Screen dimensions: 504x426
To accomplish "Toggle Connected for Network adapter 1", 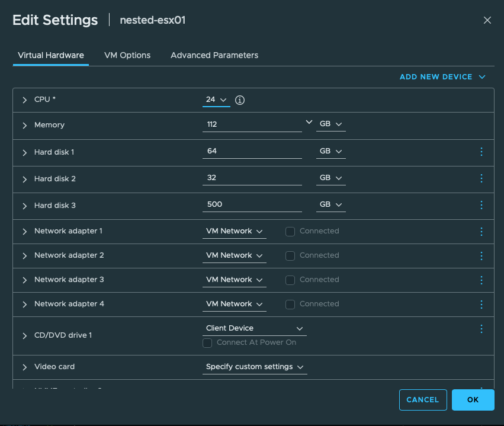I will (290, 232).
